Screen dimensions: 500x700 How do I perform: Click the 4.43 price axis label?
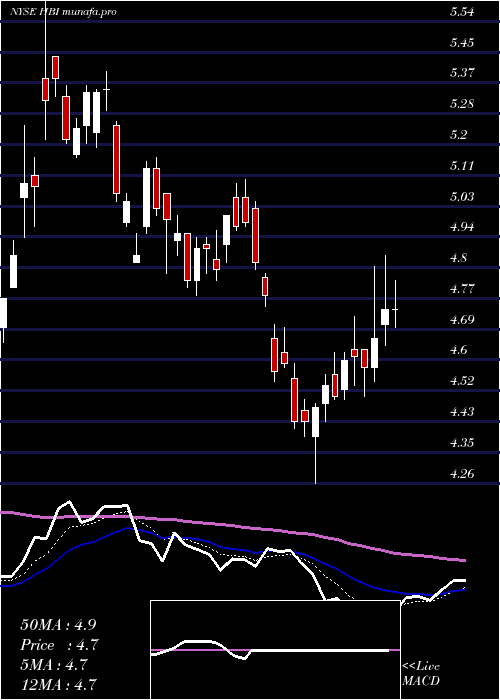[x=462, y=412]
